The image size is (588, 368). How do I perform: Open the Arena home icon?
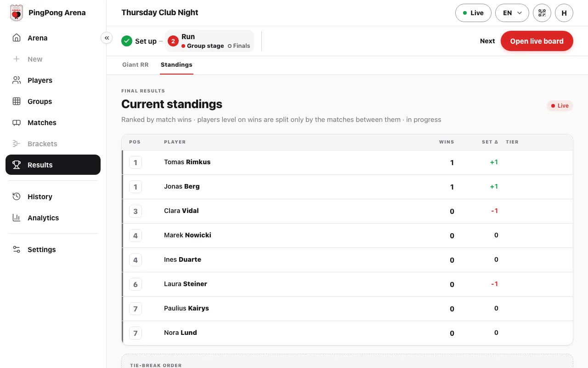pyautogui.click(x=17, y=38)
